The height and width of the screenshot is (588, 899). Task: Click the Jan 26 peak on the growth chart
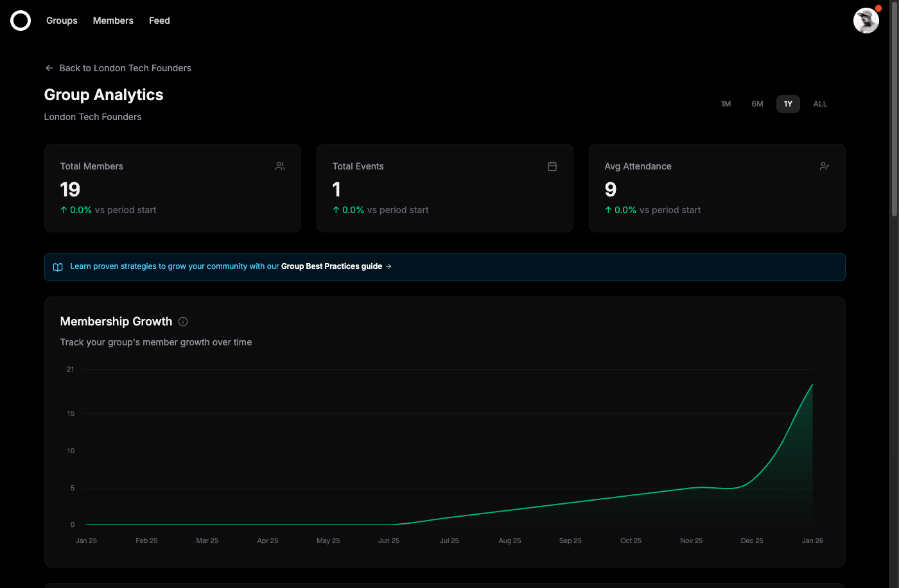click(812, 385)
